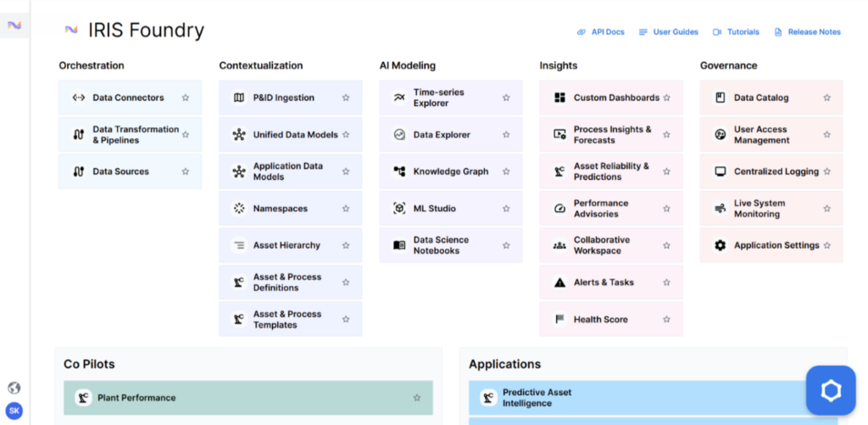Screen dimensions: 868x425
Task: Click the Data Transformation & Pipelines icon
Action: [79, 135]
